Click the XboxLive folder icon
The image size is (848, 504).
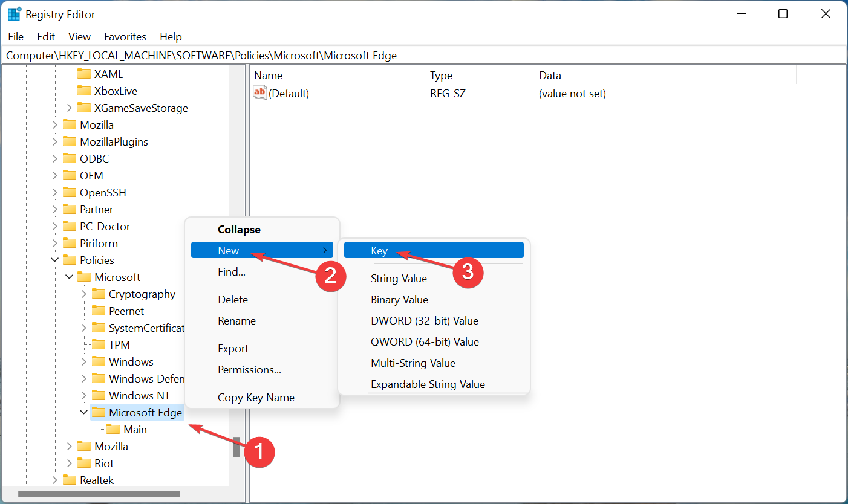tap(84, 91)
